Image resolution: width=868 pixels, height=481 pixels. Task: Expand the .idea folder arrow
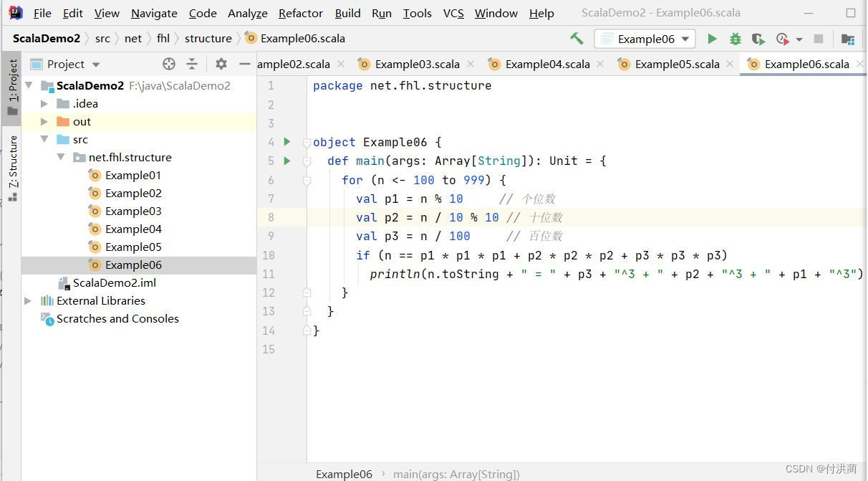click(44, 103)
